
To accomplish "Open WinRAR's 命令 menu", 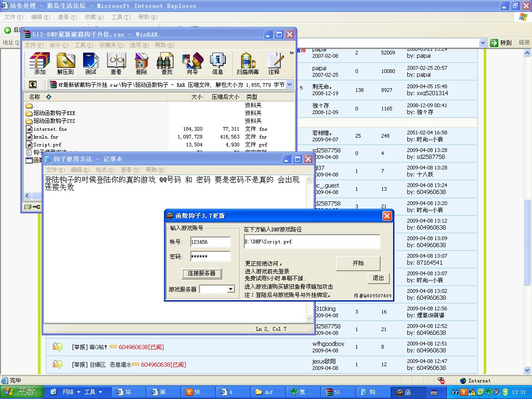I will (x=59, y=45).
